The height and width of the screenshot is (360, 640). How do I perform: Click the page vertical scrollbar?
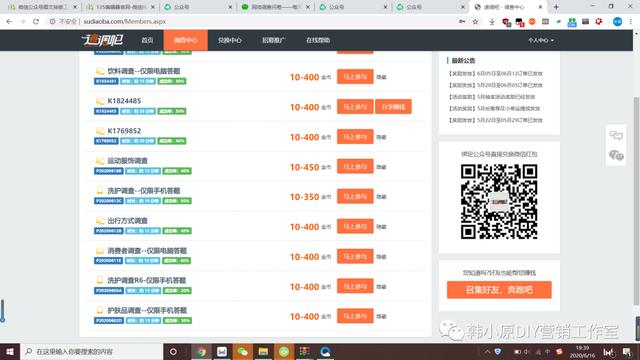pos(636,200)
